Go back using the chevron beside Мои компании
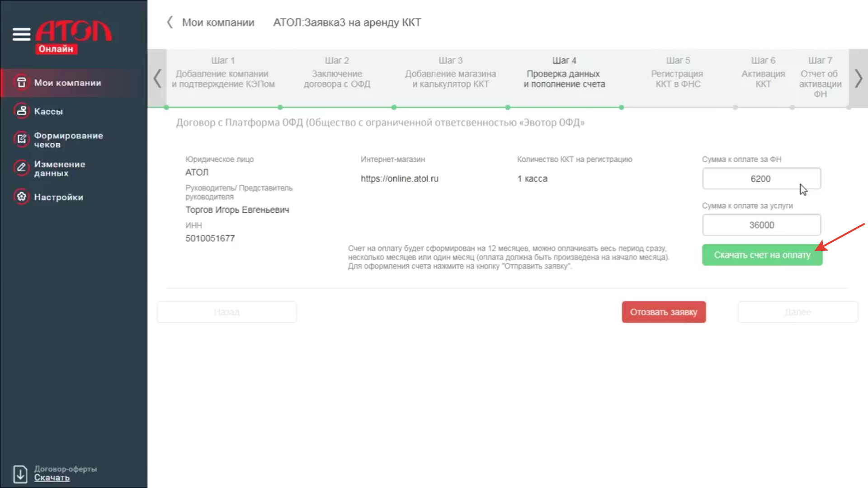 point(170,22)
